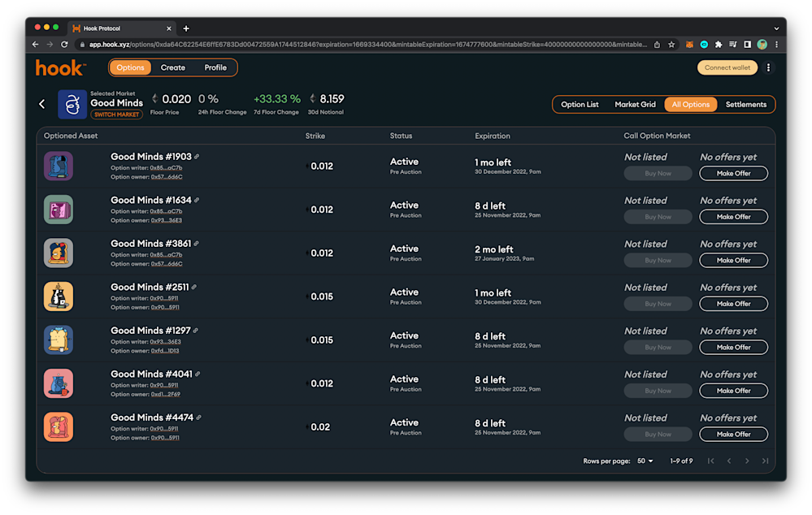Viewport: 812px width, 515px height.
Task: Go to first page of the table
Action: [x=711, y=461]
